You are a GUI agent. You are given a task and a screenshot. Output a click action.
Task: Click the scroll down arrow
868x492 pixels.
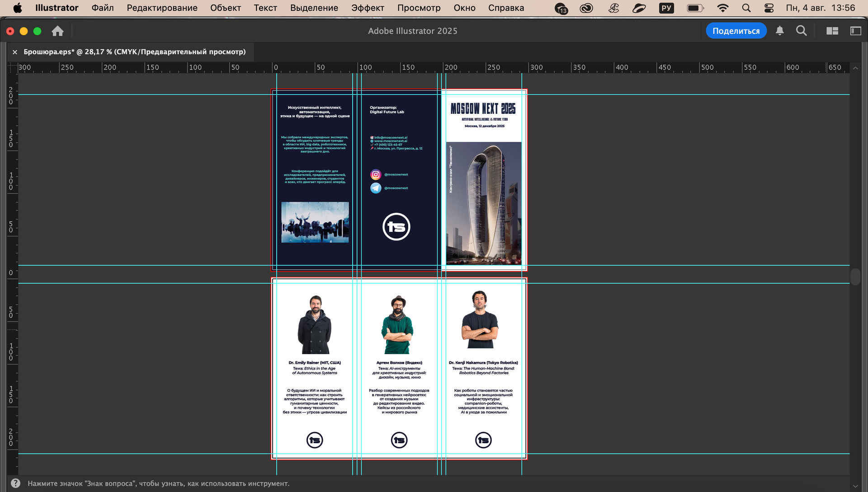(855, 486)
